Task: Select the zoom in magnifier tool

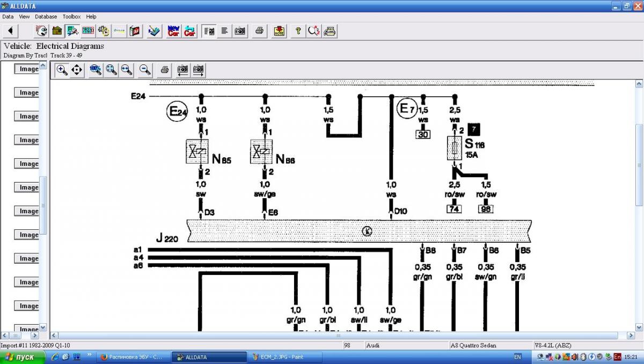Action: [62, 70]
